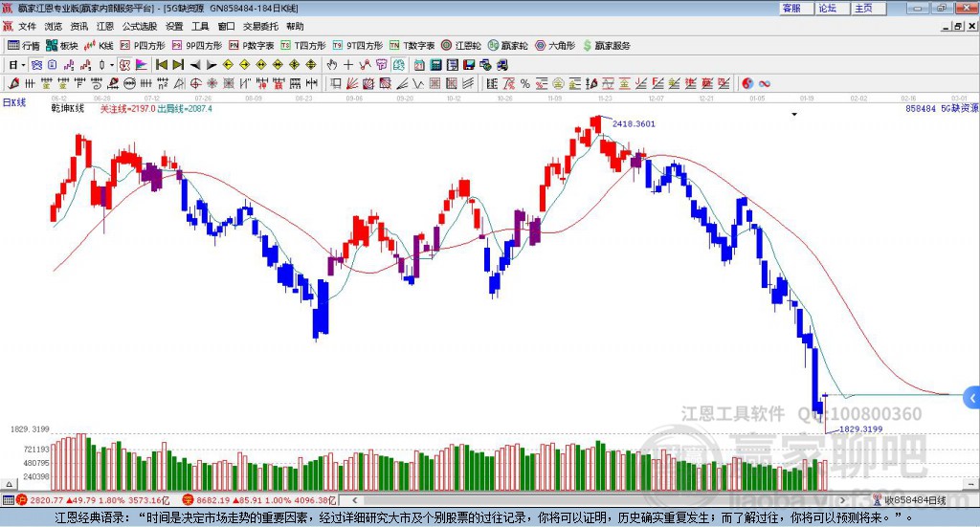Open the 江恩 menu
The width and height of the screenshot is (980, 527).
[105, 26]
